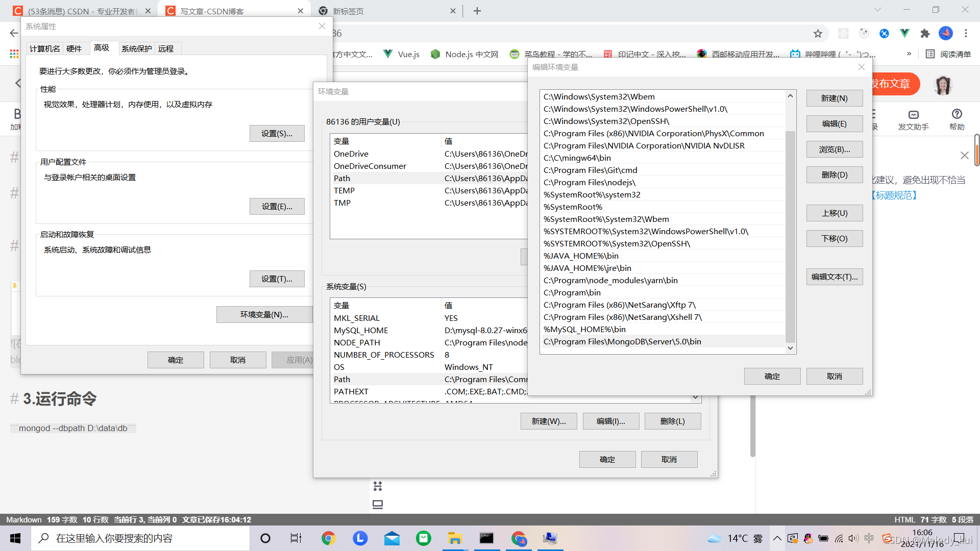Click startup recovery 设置(T)... button
The height and width of the screenshot is (551, 980).
[x=277, y=279]
